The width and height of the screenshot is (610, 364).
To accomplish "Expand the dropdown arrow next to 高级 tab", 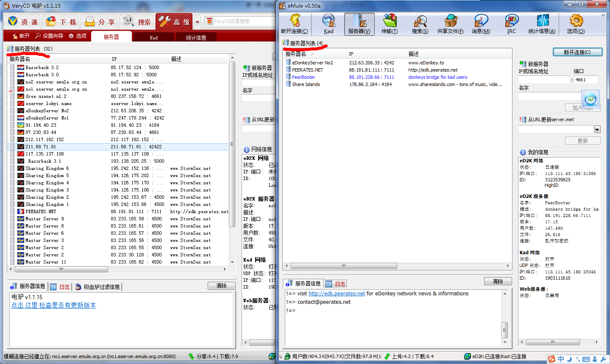I will [197, 22].
